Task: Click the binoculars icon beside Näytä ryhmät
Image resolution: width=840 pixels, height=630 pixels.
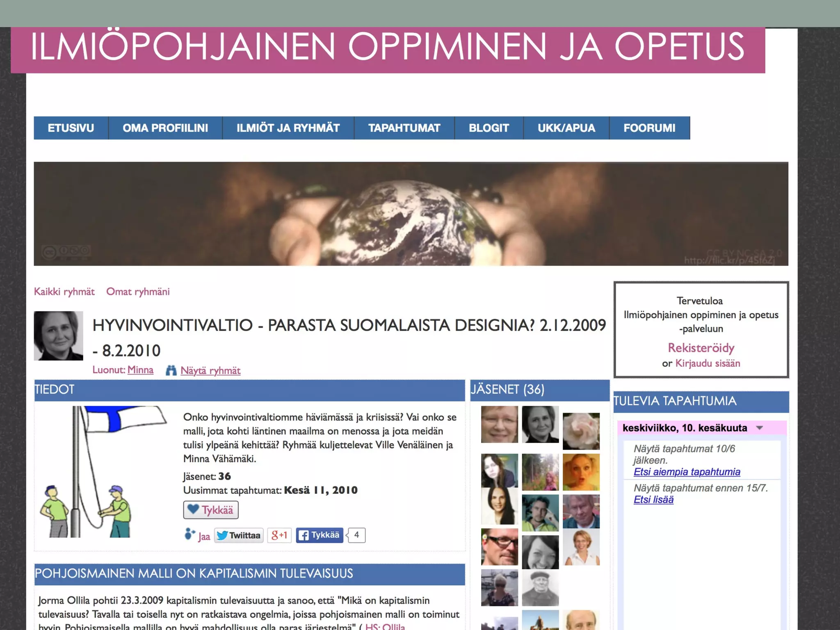Action: tap(171, 370)
